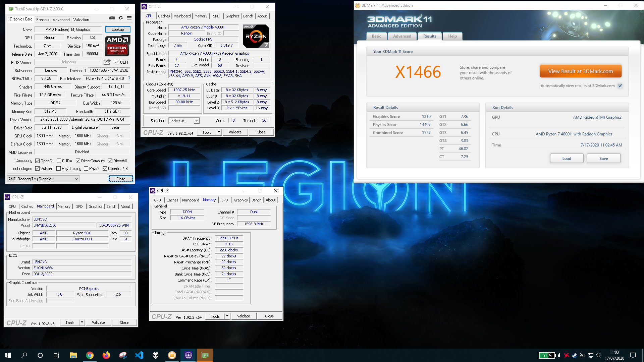The width and height of the screenshot is (644, 362).
Task: Click View Result at 3DMark.com button
Action: 581,71
